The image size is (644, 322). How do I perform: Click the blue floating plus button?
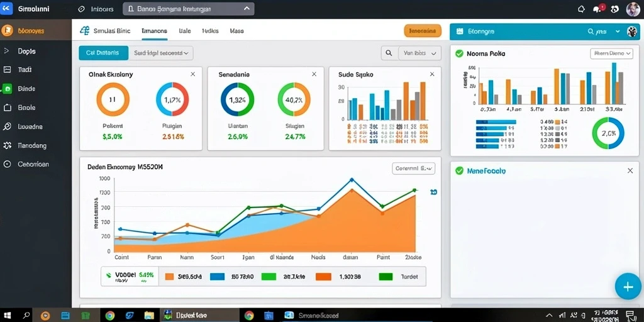(628, 286)
